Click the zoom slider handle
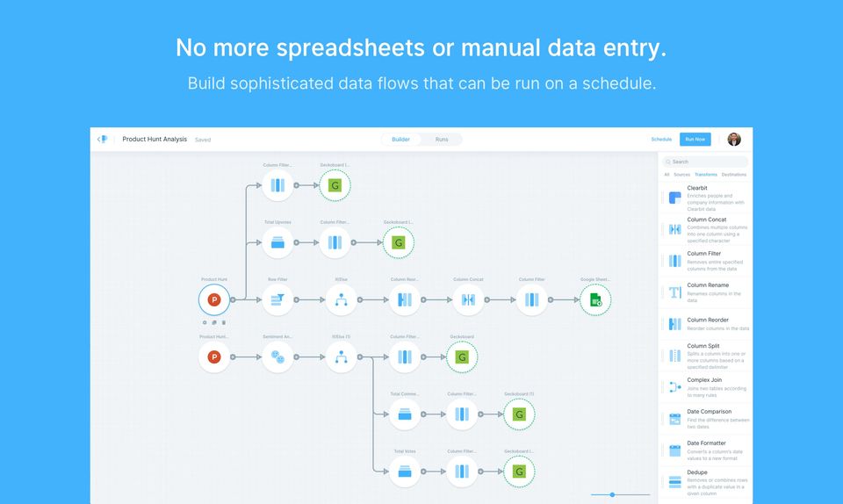Screen dimensions: 843x504 612,494
